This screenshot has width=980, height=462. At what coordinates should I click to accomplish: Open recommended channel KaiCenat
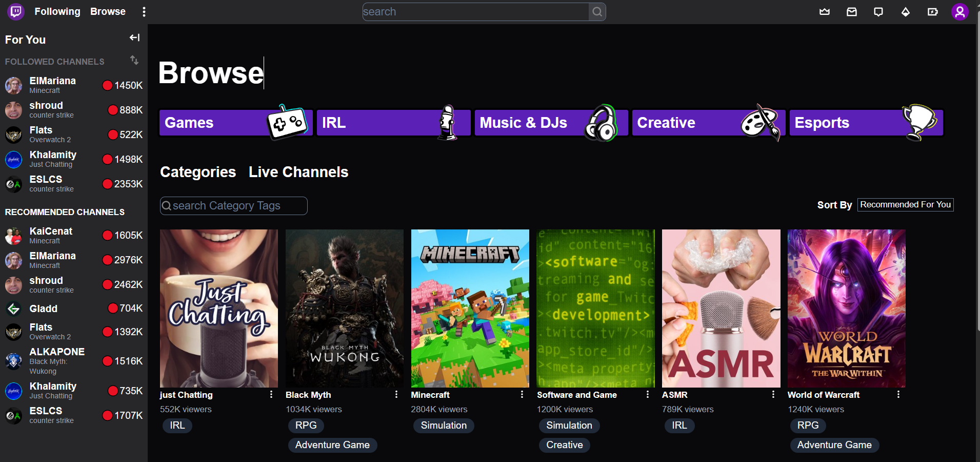74,236
